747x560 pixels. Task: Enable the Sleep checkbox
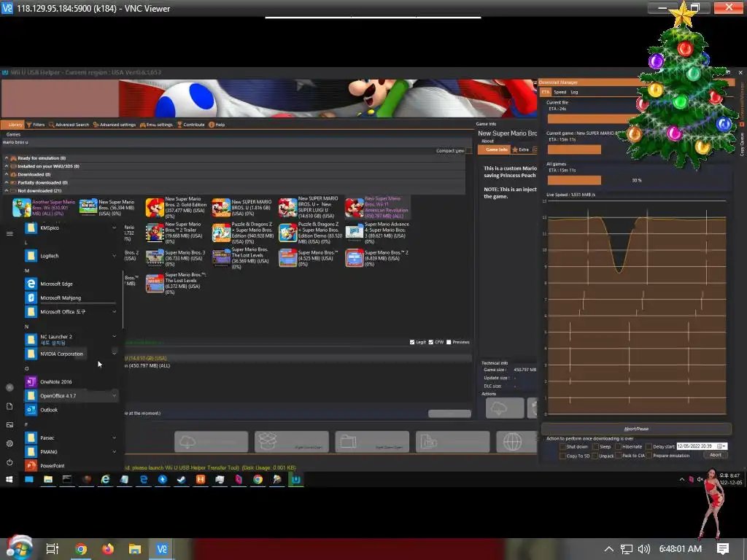pyautogui.click(x=595, y=447)
